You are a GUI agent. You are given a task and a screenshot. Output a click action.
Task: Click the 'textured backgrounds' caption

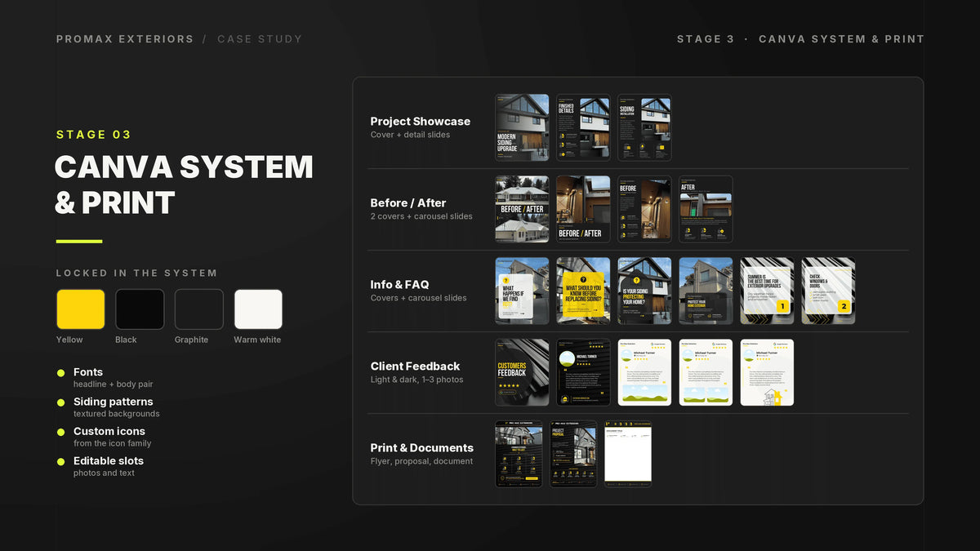coord(117,414)
